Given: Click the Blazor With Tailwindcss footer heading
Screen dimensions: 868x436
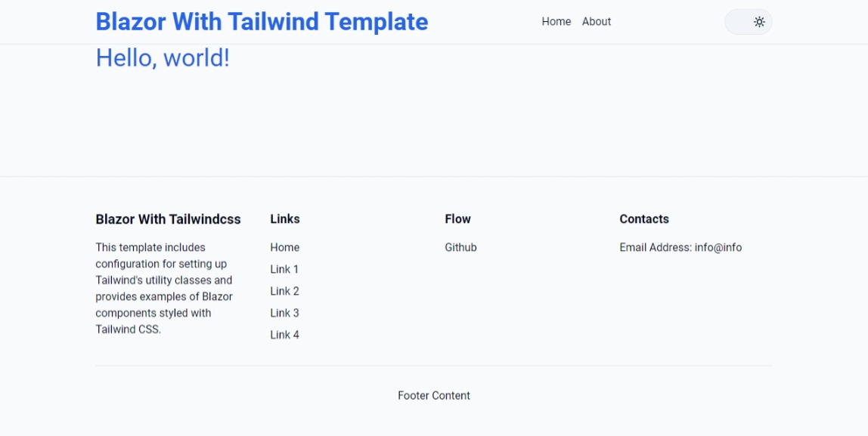Looking at the screenshot, I should pos(167,219).
